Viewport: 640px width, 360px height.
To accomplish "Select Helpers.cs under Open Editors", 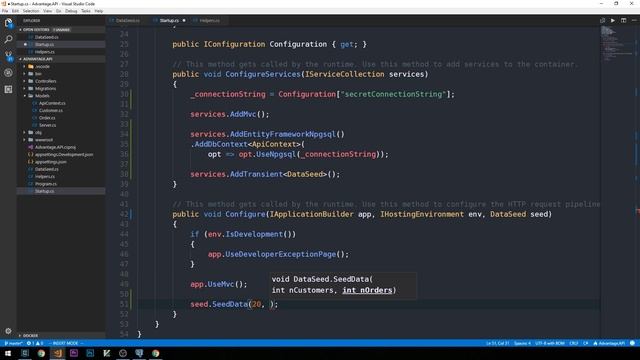I will click(44, 52).
